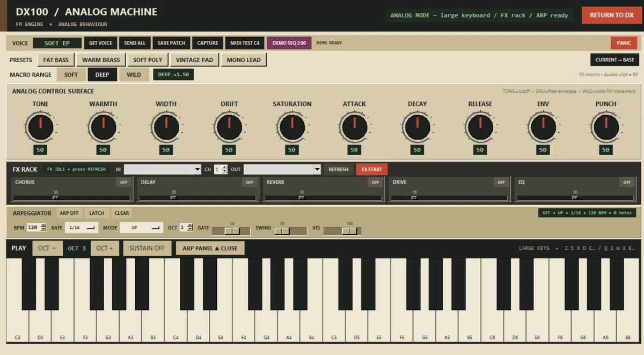Click SAVE PATCH button
Viewport: 644px width, 355px height.
click(x=171, y=43)
